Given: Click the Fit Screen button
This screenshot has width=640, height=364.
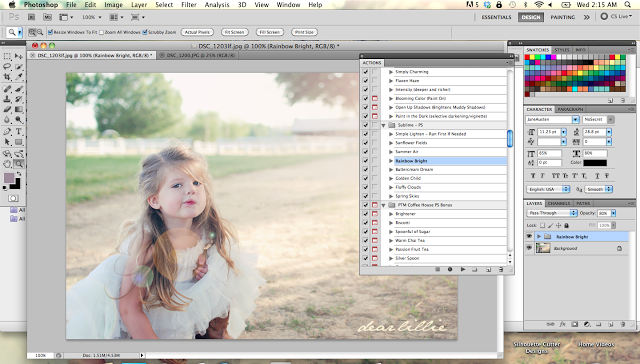Looking at the screenshot, I should click(x=235, y=32).
